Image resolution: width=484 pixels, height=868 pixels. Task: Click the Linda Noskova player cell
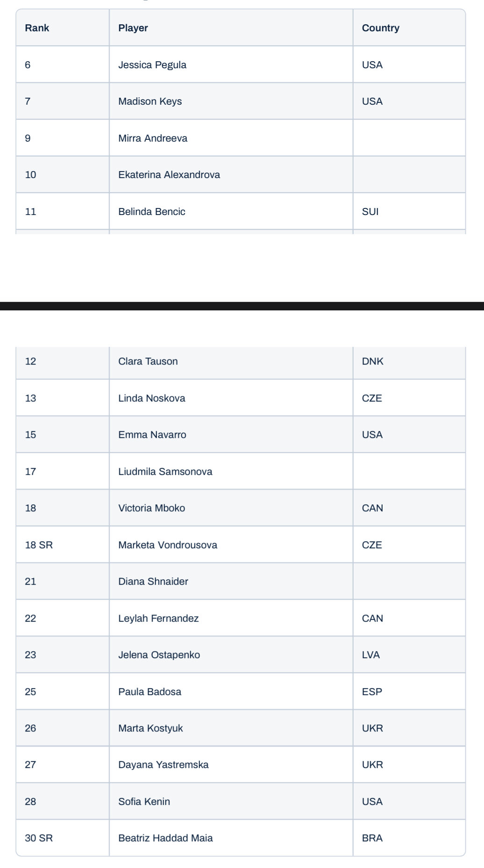click(152, 398)
